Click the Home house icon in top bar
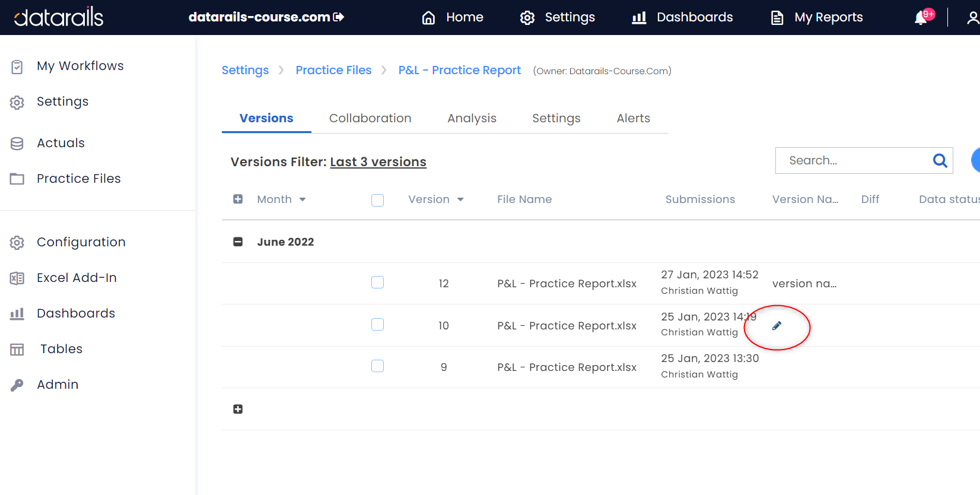 tap(428, 18)
